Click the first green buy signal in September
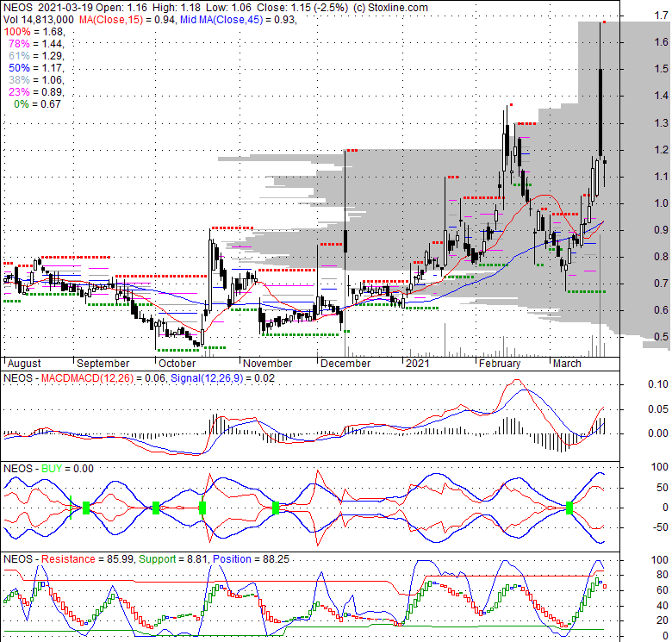The height and width of the screenshot is (642, 672). 85,508
